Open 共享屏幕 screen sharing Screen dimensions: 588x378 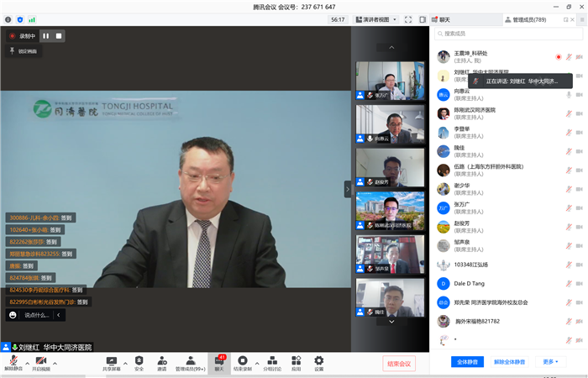pyautogui.click(x=111, y=361)
